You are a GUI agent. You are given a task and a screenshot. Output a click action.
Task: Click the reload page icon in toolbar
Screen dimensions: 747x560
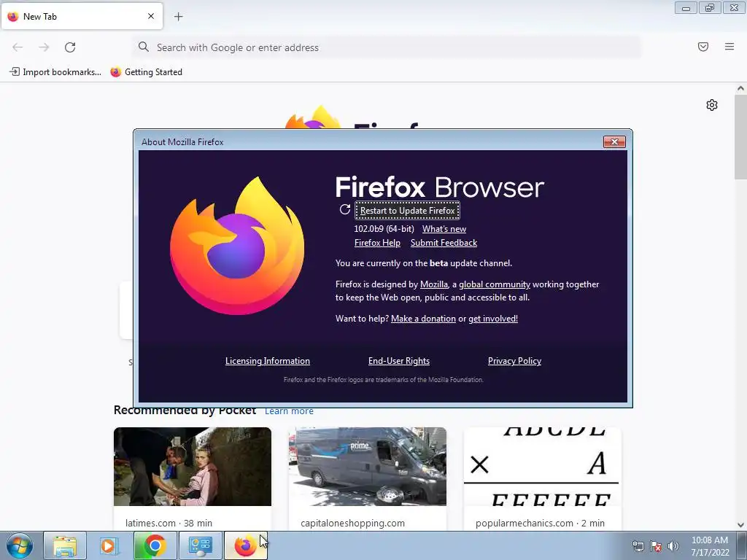pos(70,47)
